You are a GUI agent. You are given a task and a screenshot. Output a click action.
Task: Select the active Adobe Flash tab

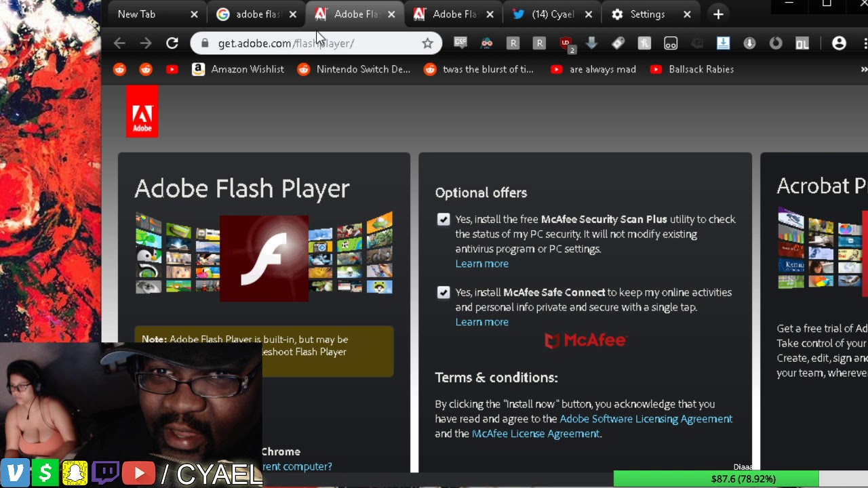click(x=355, y=14)
